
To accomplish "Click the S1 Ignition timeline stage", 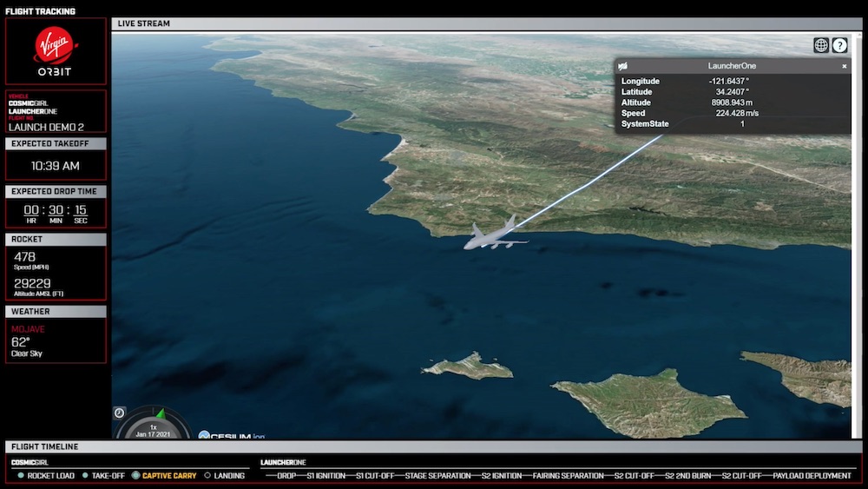I will (326, 476).
